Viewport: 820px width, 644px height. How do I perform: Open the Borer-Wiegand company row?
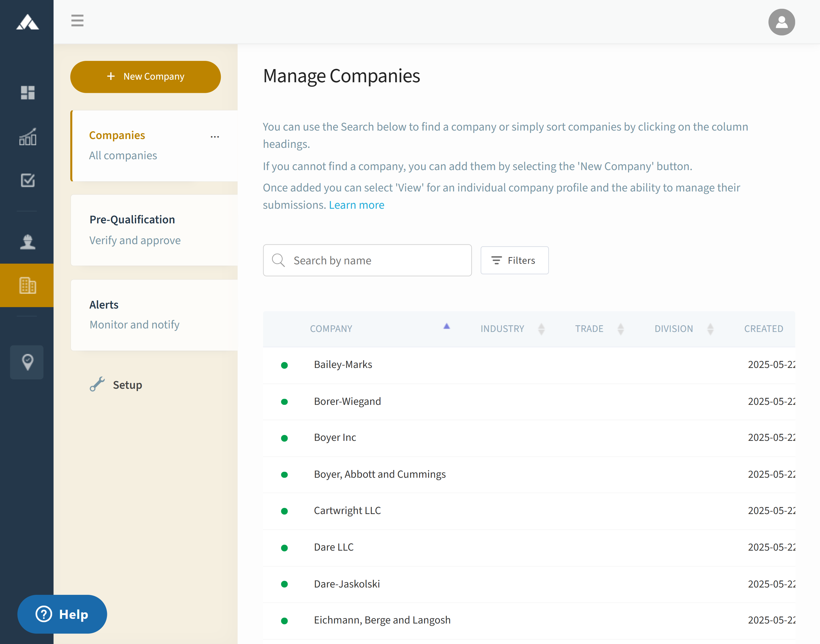(x=529, y=402)
